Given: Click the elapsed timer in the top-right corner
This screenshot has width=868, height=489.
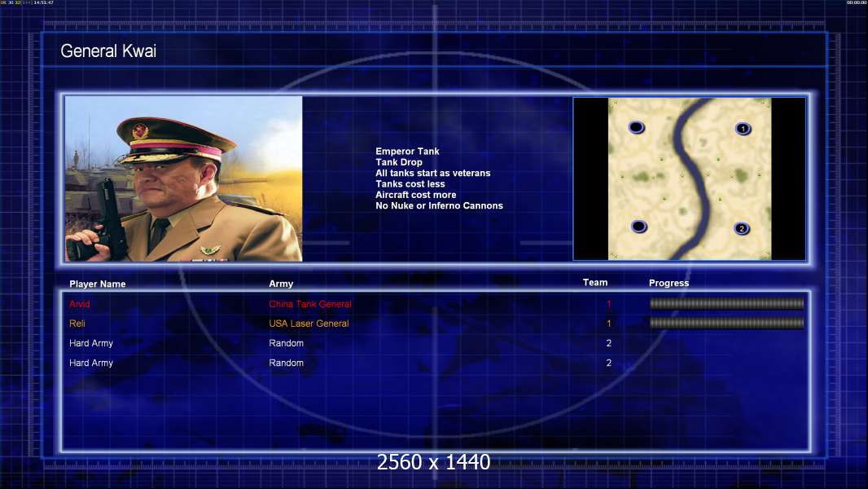Looking at the screenshot, I should coord(857,2).
